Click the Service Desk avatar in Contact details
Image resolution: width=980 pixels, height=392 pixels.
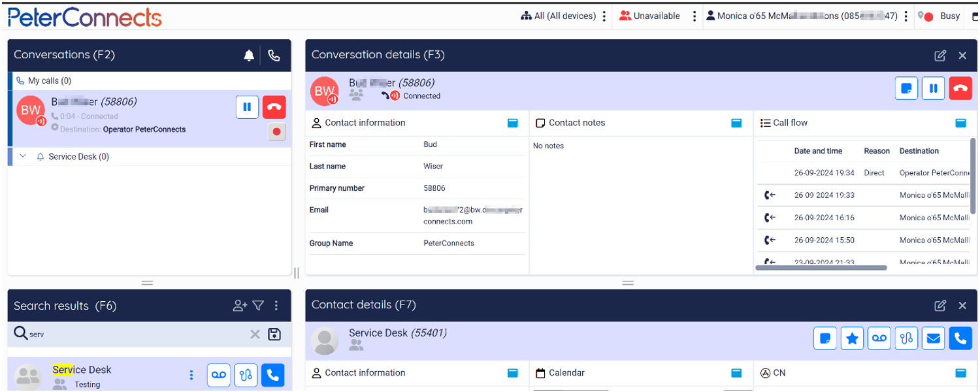click(324, 341)
